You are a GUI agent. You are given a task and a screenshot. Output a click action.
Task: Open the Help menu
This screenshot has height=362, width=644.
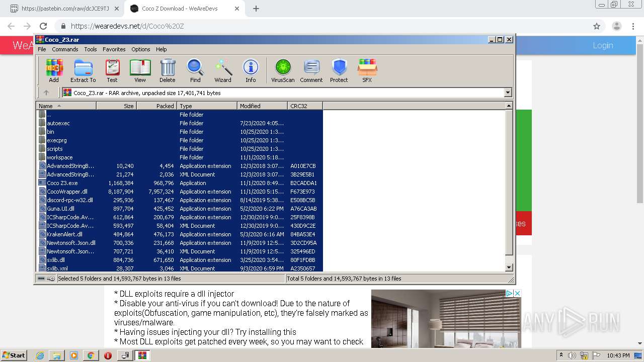click(161, 49)
